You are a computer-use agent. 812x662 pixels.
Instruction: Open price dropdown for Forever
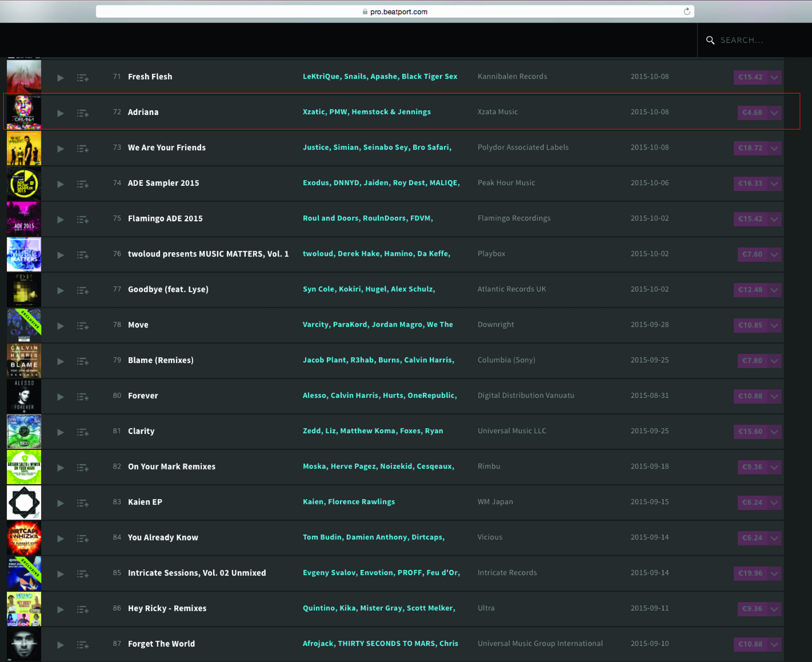coord(774,397)
